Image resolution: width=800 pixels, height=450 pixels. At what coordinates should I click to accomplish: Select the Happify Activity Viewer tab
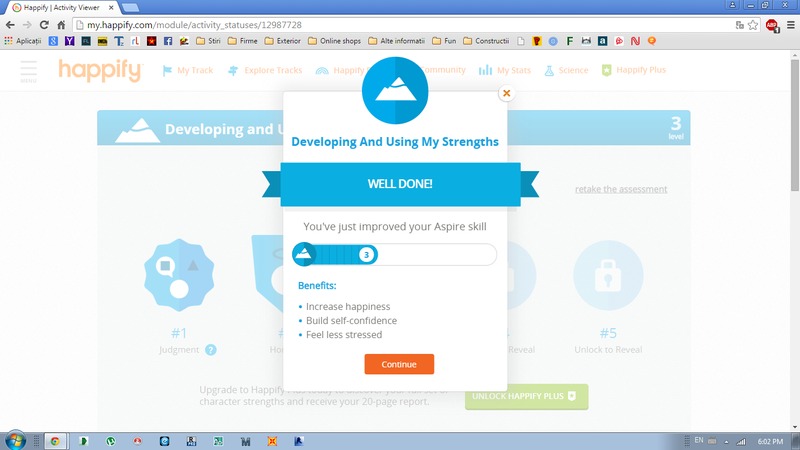tap(61, 8)
